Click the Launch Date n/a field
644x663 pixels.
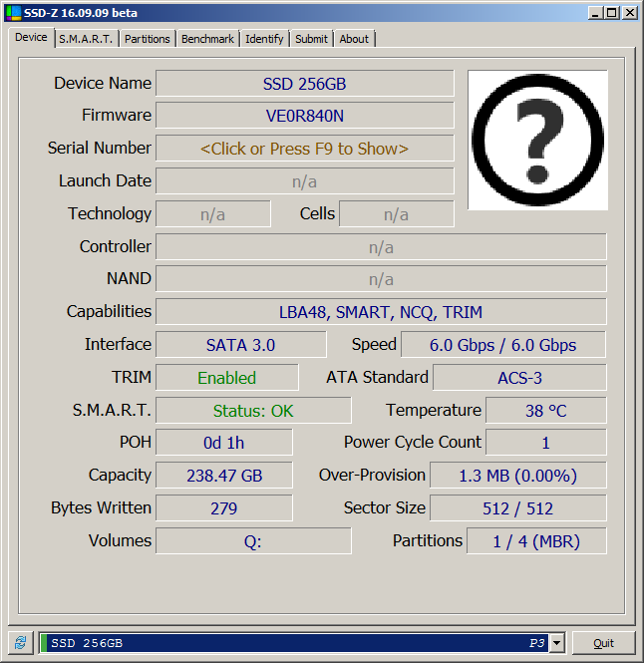click(x=304, y=181)
